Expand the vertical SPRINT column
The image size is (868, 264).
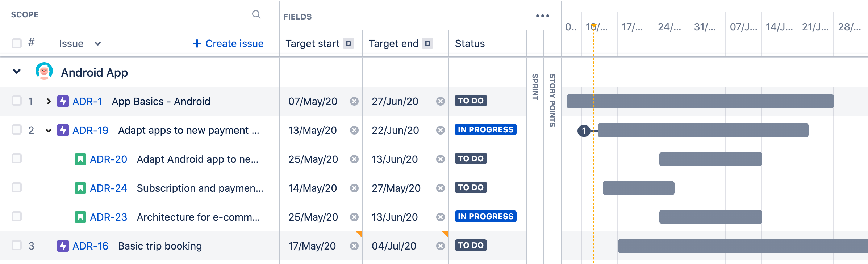click(535, 87)
